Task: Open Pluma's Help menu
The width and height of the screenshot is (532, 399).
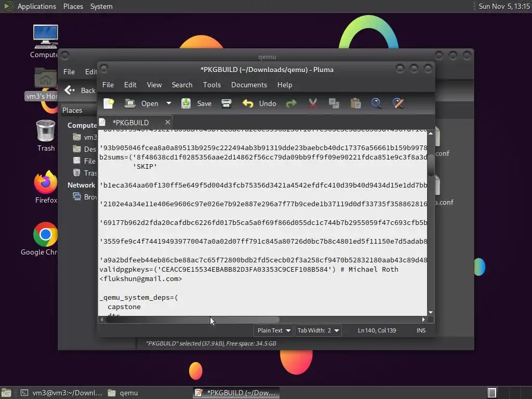Action: (284, 85)
